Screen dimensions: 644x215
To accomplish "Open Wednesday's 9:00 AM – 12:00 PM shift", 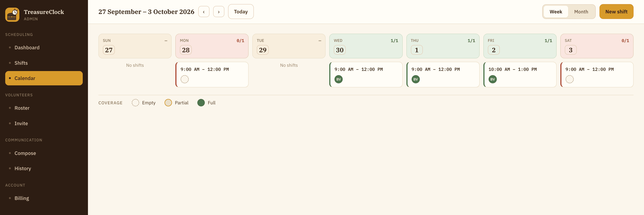I will coord(366,75).
